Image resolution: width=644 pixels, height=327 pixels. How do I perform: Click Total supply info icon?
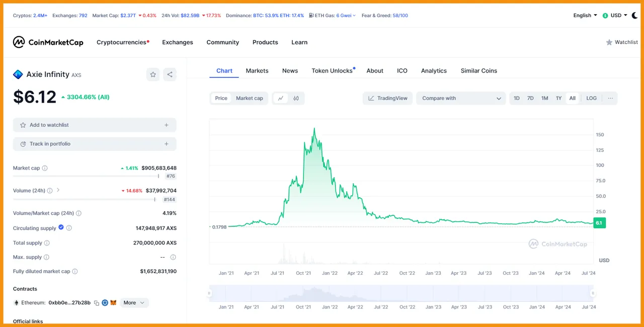coord(47,243)
